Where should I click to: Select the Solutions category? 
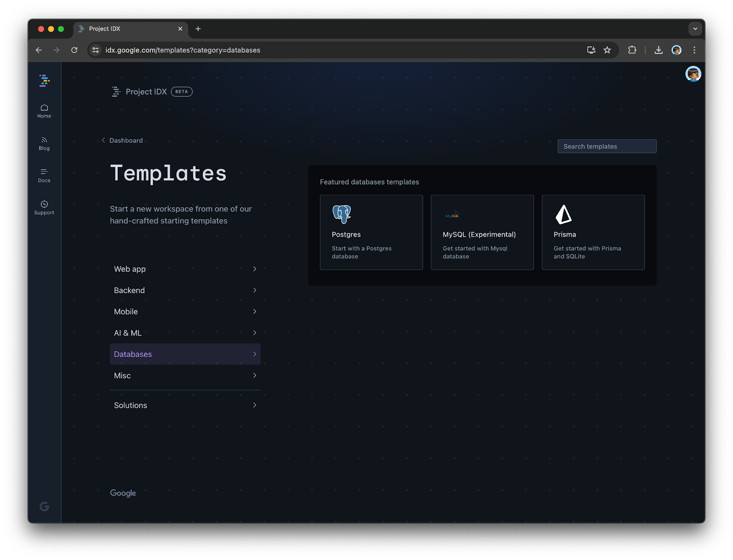185,405
